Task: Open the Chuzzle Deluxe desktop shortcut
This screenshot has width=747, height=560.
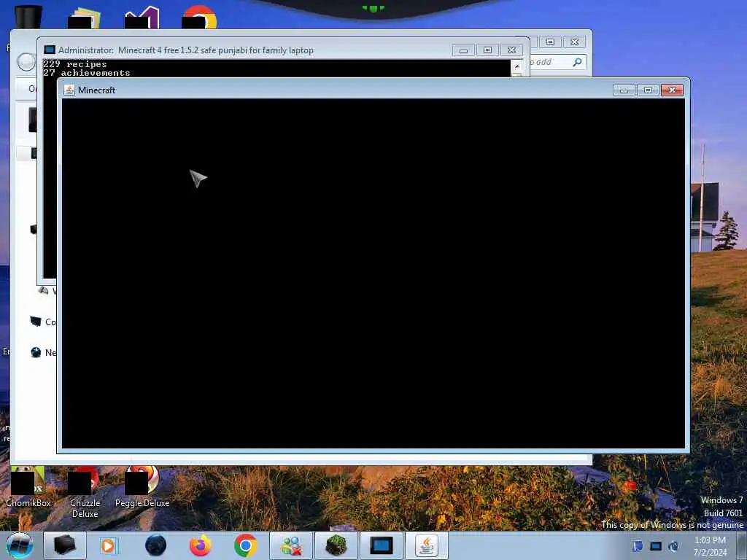Action: point(85,491)
